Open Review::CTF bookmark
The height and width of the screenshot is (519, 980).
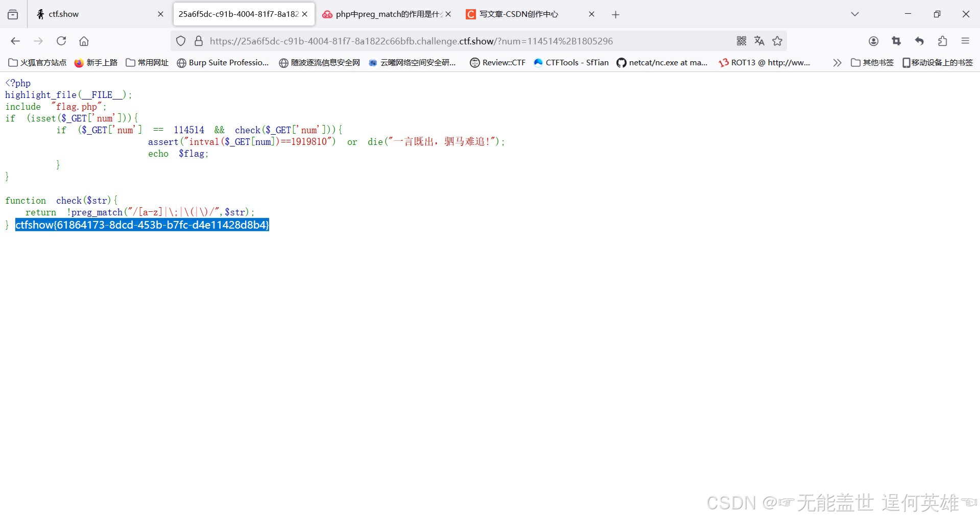(x=497, y=62)
